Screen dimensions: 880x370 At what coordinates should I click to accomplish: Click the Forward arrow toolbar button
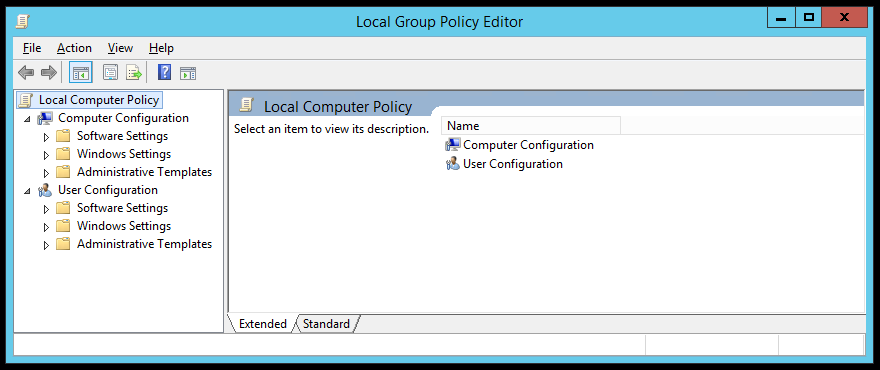pos(49,73)
